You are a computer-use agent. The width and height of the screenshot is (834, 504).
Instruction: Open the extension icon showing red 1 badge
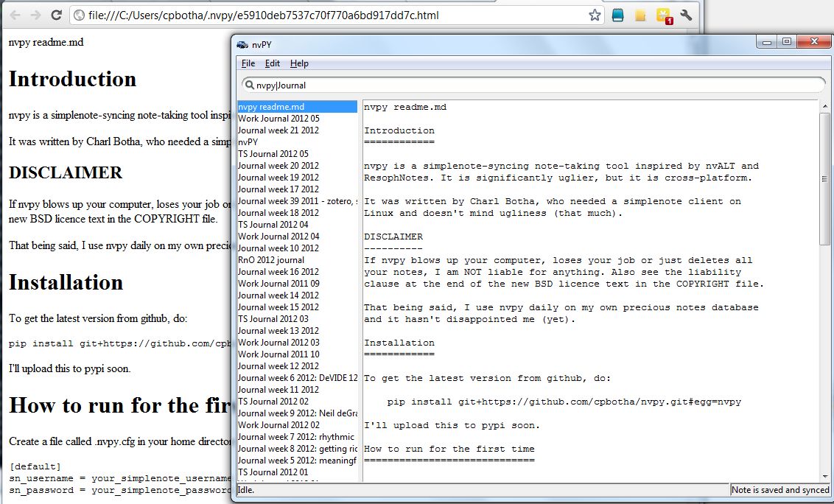(662, 14)
